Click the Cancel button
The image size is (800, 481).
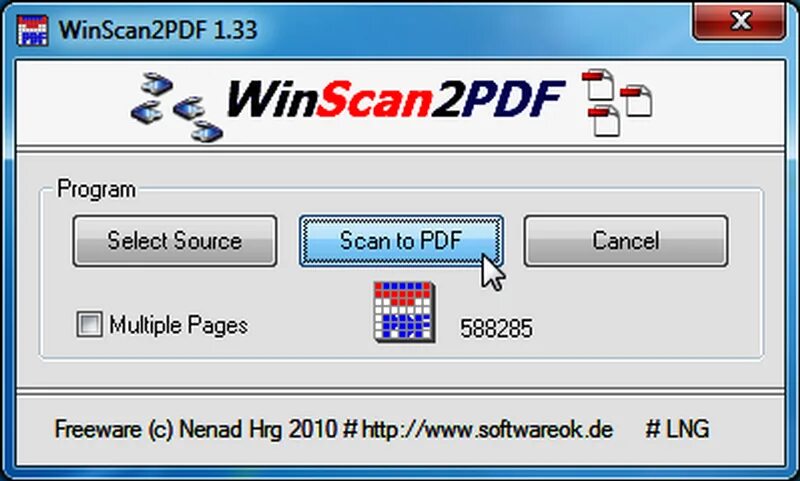[626, 241]
